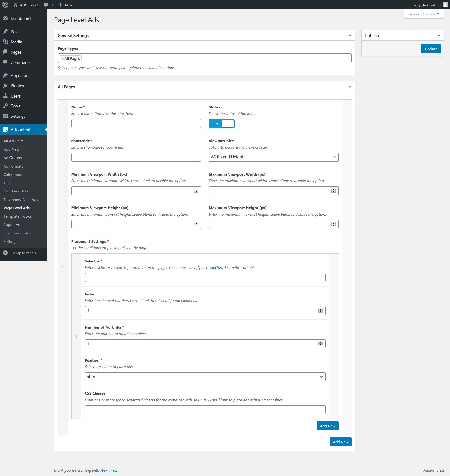Open Taxonomy Page Ads submenu item
The width and height of the screenshot is (450, 476).
(21, 200)
